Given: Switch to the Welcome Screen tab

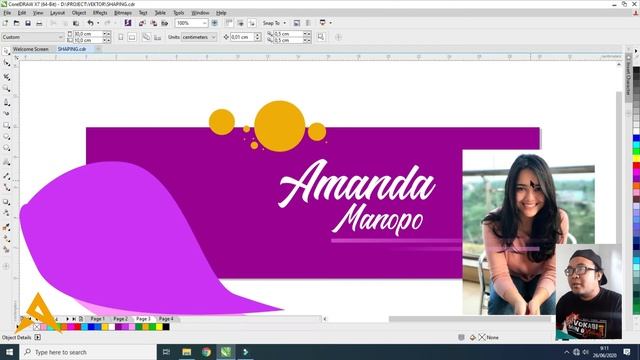Looking at the screenshot, I should pyautogui.click(x=31, y=49).
